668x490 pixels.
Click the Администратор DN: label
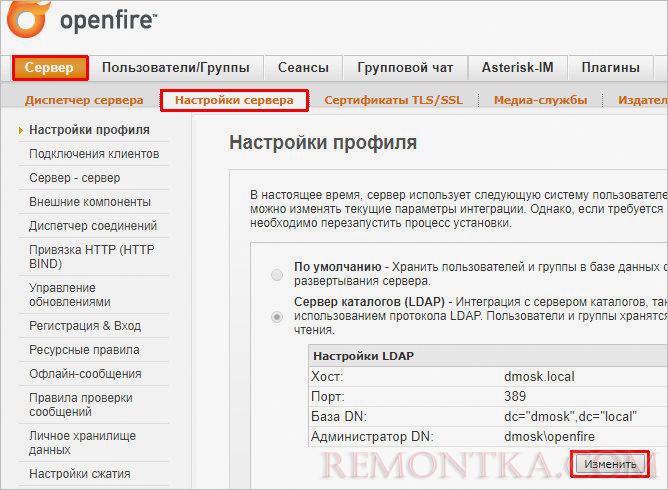[x=372, y=436]
